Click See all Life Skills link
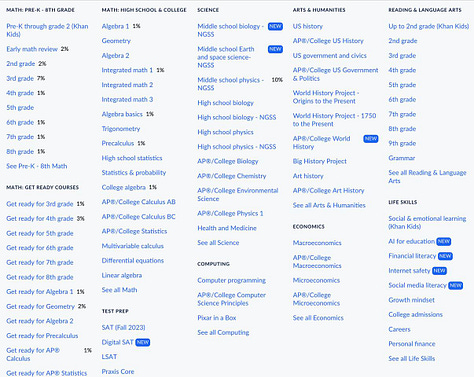The image size is (474, 377). (x=412, y=359)
